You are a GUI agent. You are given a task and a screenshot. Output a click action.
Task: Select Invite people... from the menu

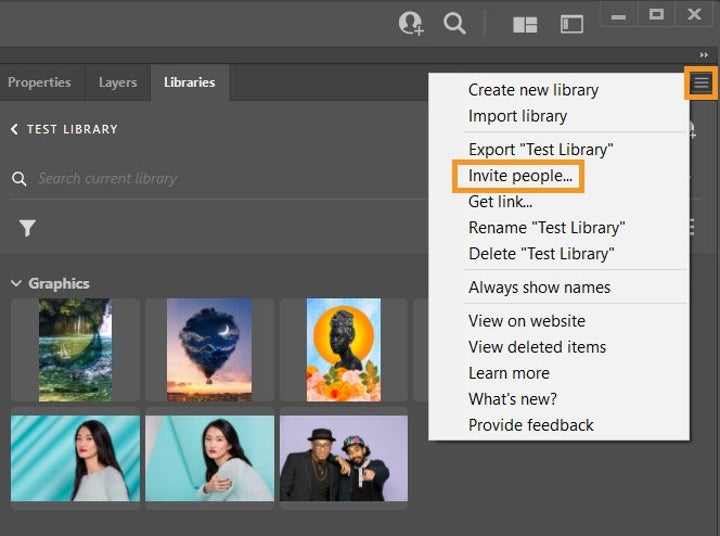[x=520, y=176]
